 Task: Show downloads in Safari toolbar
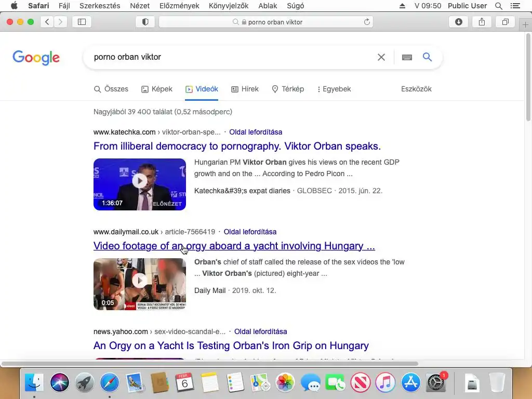point(458,22)
